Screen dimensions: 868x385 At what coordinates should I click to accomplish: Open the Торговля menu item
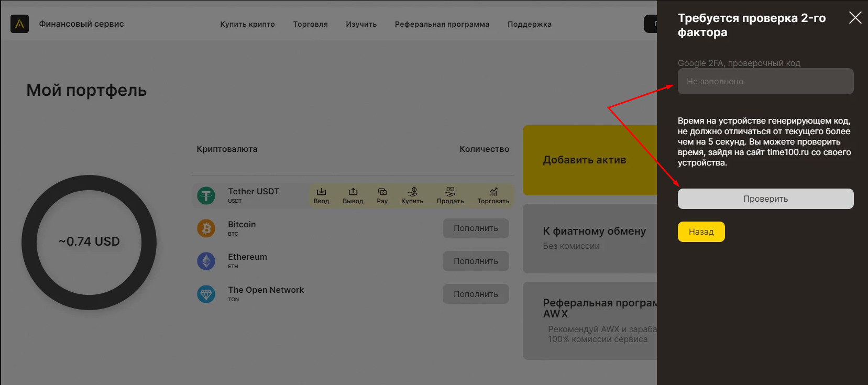[310, 24]
